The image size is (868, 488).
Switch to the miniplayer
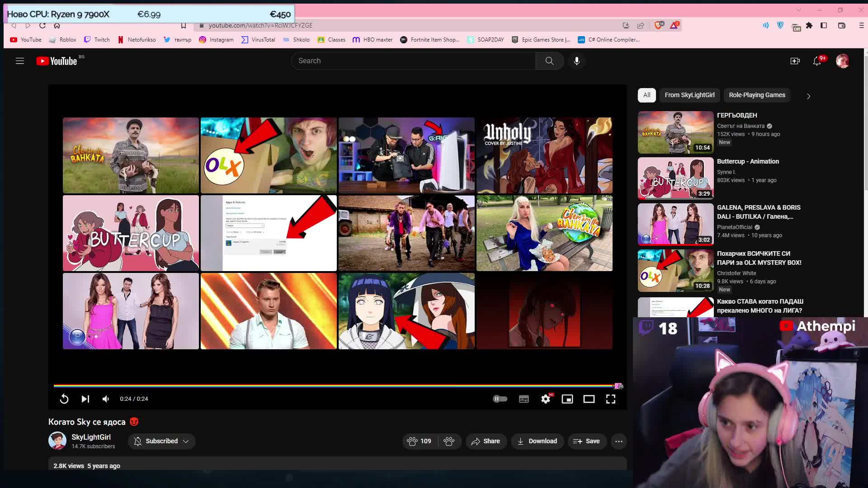point(567,399)
